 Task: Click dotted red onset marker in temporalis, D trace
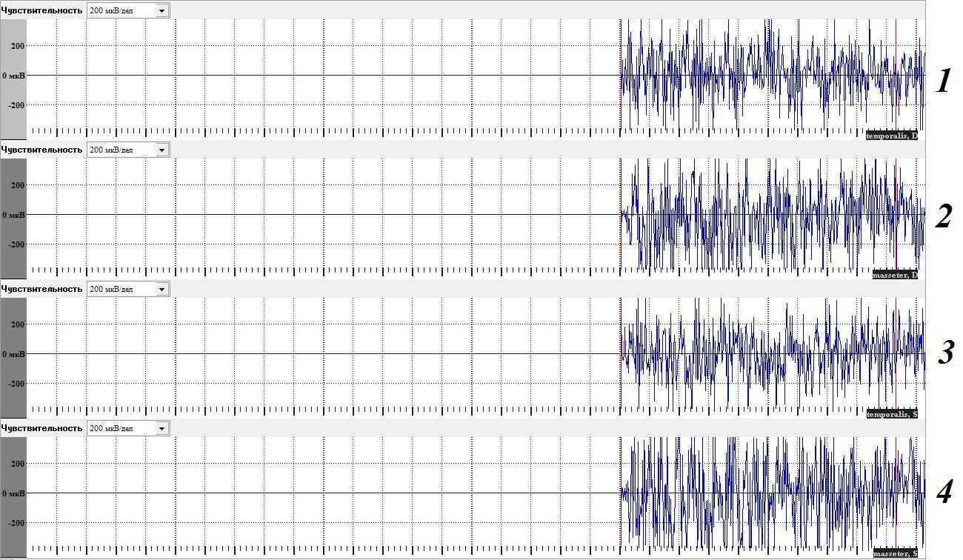click(x=620, y=74)
